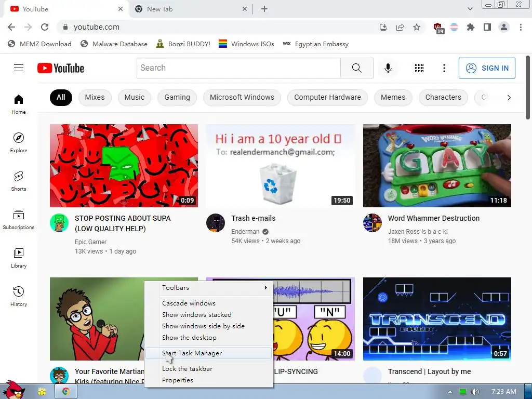Open History in the sidebar
The image size is (532, 399).
tap(19, 297)
